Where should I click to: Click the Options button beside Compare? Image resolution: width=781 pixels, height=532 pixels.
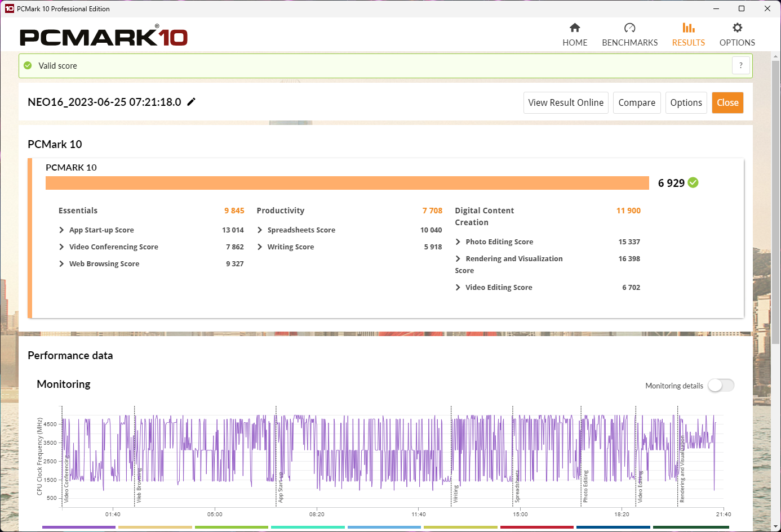[x=686, y=102]
